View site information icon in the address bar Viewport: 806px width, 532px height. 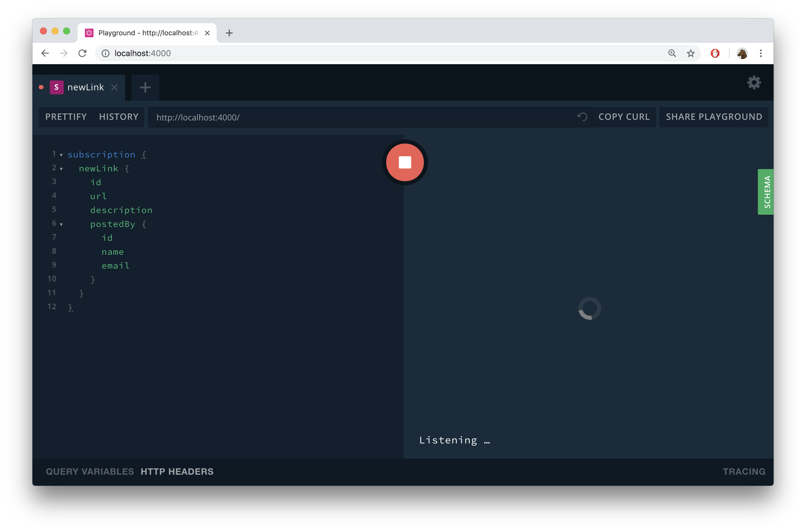point(106,53)
